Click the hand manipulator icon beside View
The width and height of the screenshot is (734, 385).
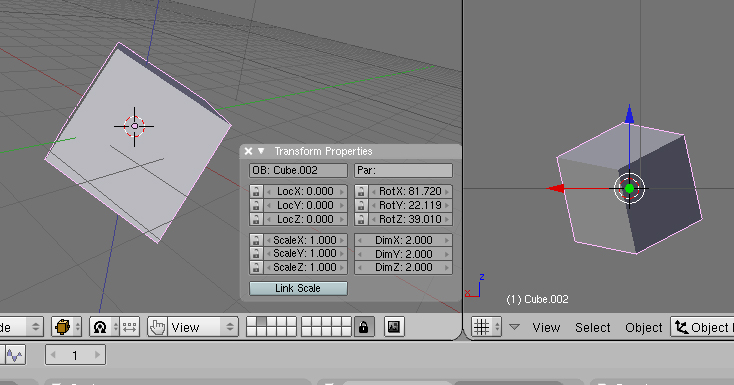(x=157, y=327)
